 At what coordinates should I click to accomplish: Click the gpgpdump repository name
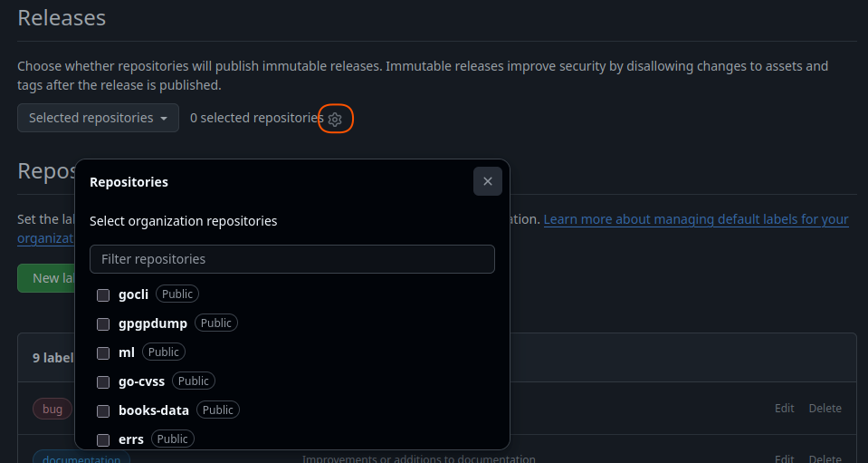152,323
